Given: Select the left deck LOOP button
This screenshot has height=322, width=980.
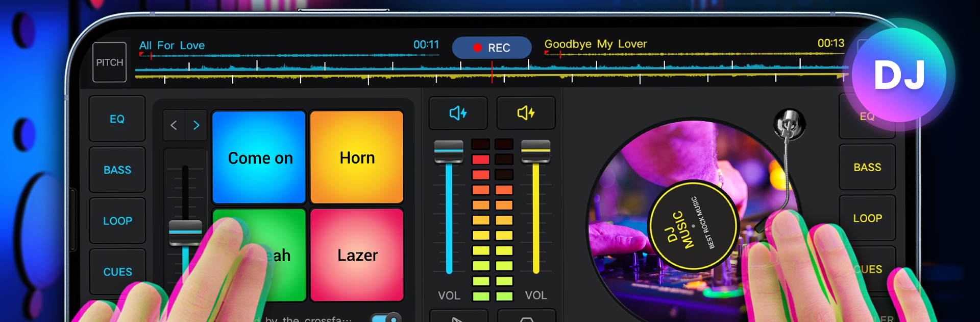Looking at the screenshot, I should [117, 221].
